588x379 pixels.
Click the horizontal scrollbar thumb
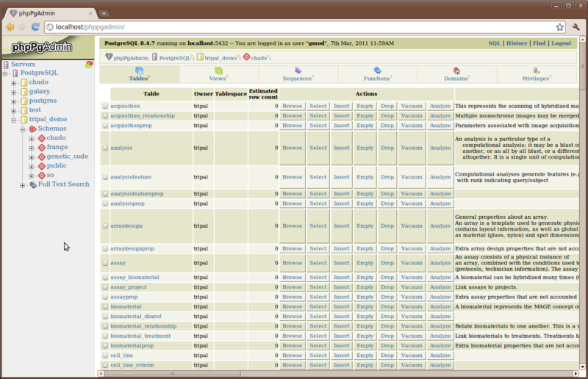click(x=172, y=373)
